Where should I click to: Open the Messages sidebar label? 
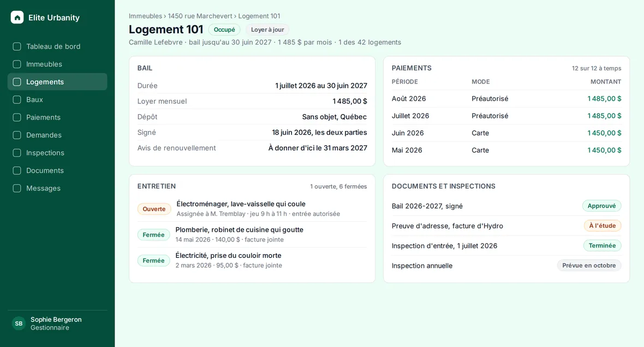(43, 188)
